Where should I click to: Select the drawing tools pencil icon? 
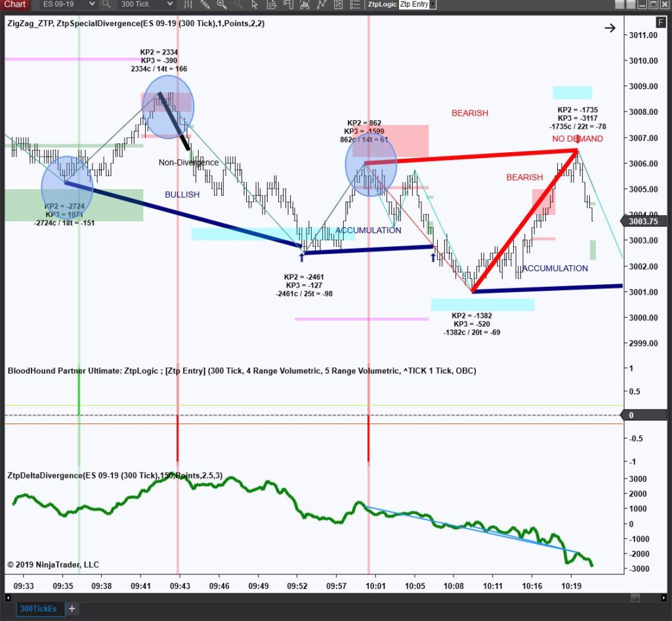coord(204,5)
